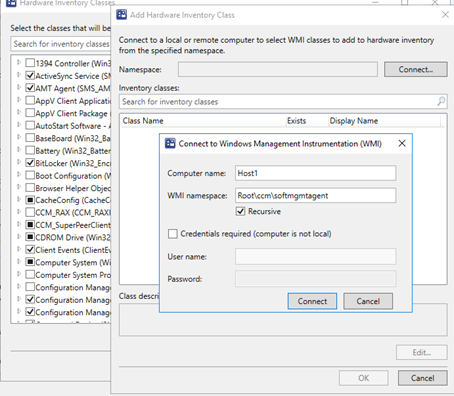Screen dimensions: 454x396
Task: Click the search magnifier icon in inventory classes
Action: [x=441, y=101]
